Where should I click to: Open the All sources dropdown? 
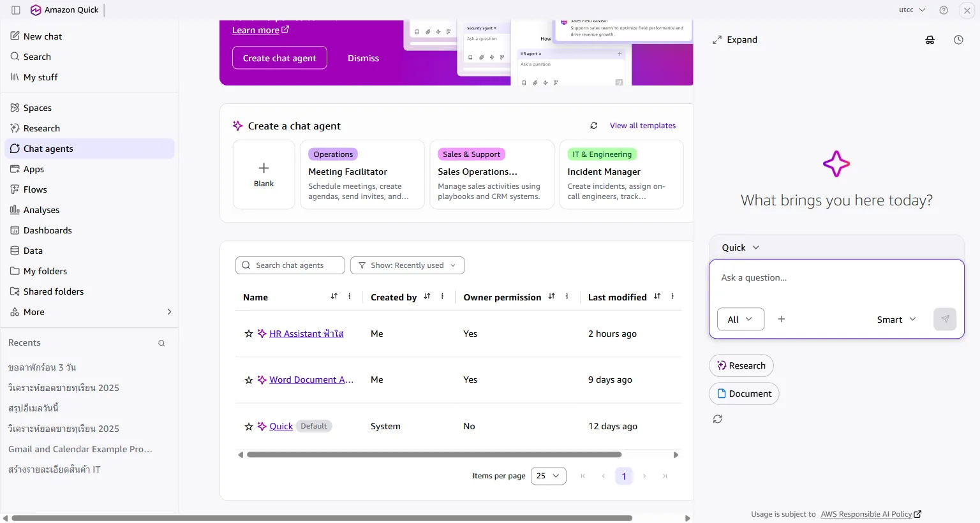pyautogui.click(x=740, y=319)
